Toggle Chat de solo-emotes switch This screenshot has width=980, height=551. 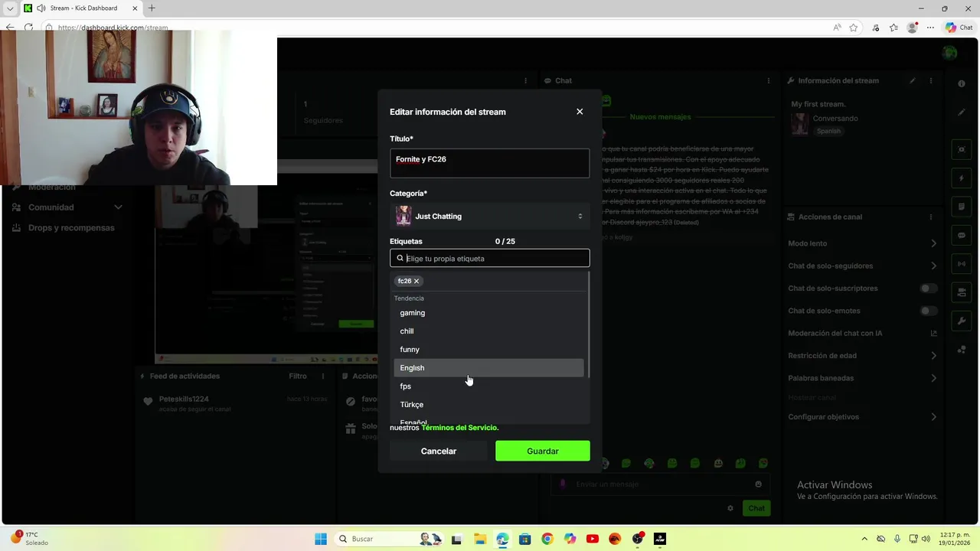click(x=929, y=311)
